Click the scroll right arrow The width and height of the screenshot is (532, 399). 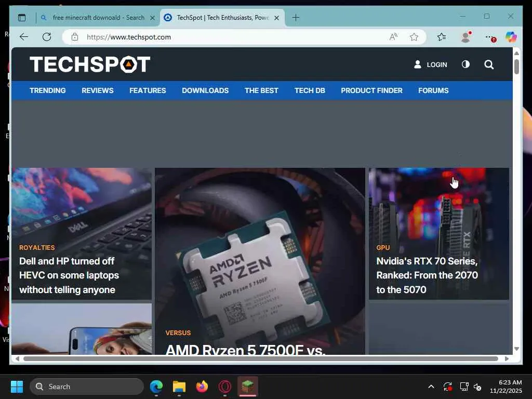coord(507,358)
